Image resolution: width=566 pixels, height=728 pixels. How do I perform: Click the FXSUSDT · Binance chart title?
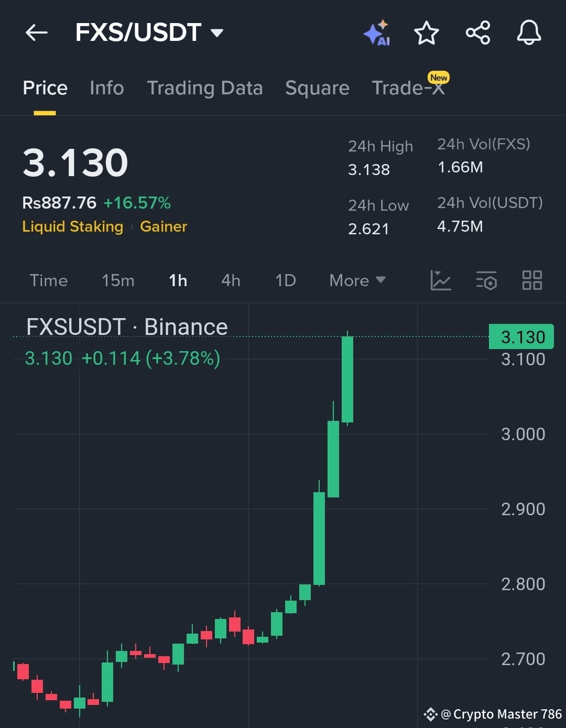[127, 327]
